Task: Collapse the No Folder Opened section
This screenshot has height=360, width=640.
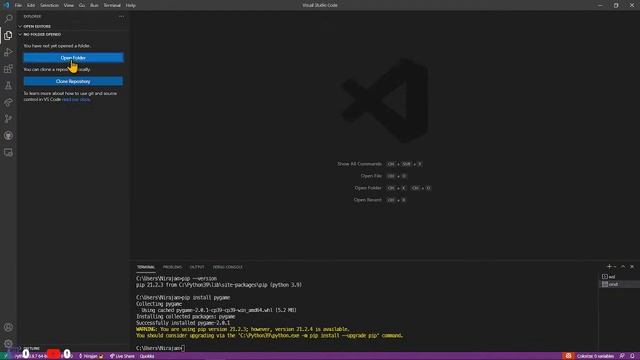Action: coord(73,35)
